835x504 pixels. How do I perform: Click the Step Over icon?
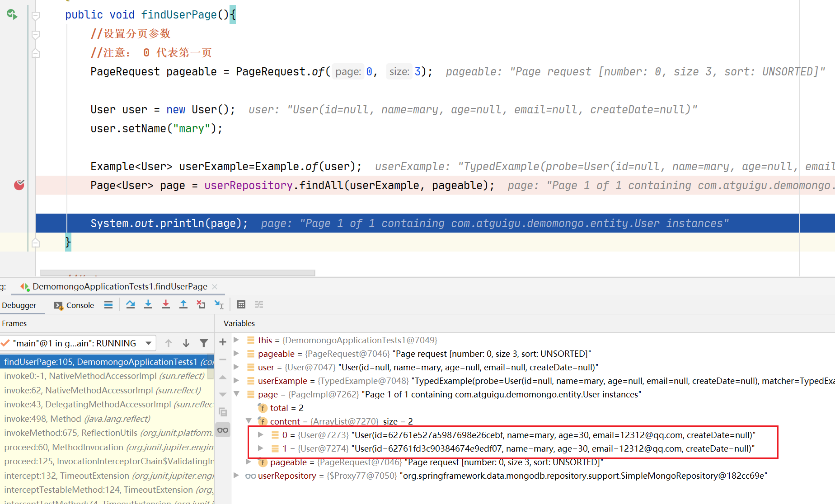pos(131,305)
